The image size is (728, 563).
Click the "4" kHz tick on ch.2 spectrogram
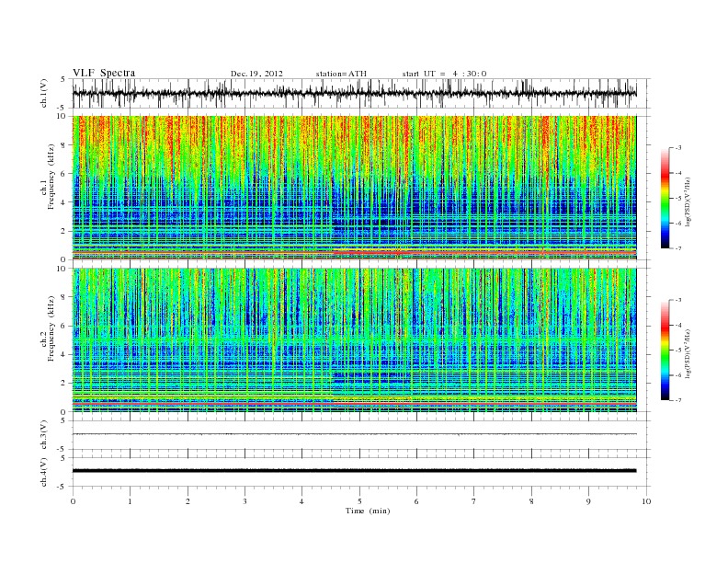coord(63,355)
